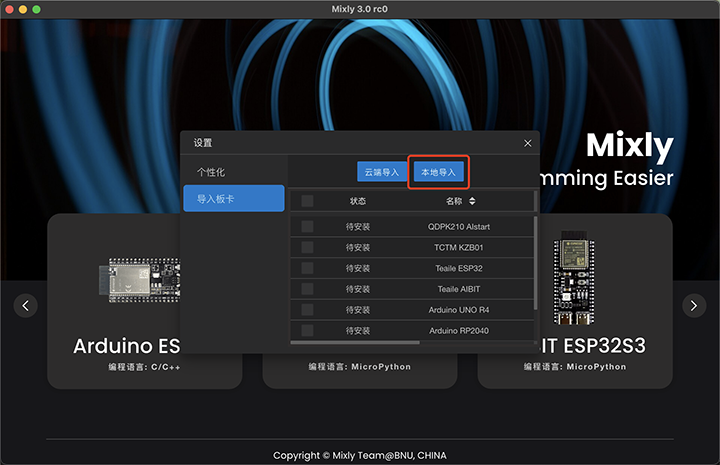The image size is (720, 465).
Task: Click the ESP32S3 board title text
Action: (592, 346)
